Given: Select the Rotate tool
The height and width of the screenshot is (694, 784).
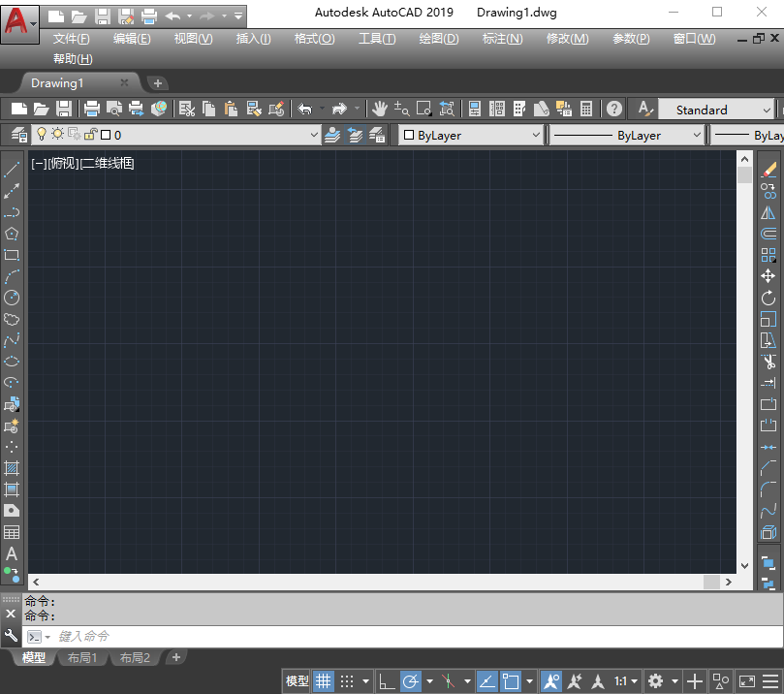Looking at the screenshot, I should [768, 298].
